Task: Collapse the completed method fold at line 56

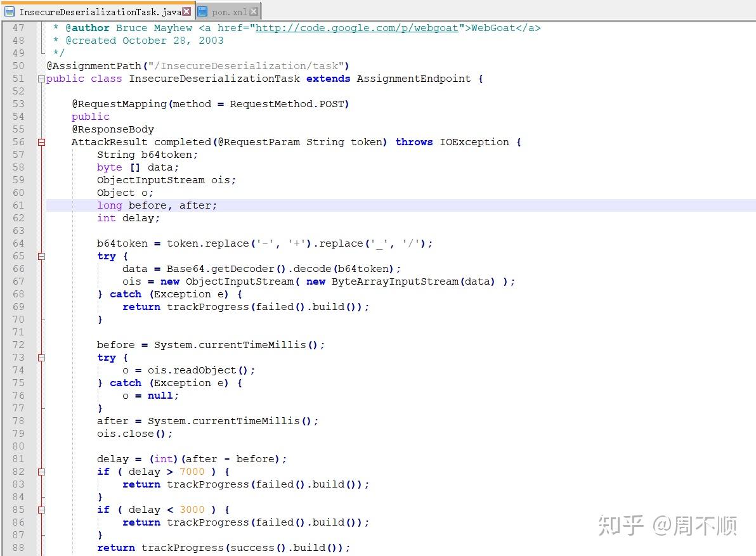Action: [x=41, y=142]
